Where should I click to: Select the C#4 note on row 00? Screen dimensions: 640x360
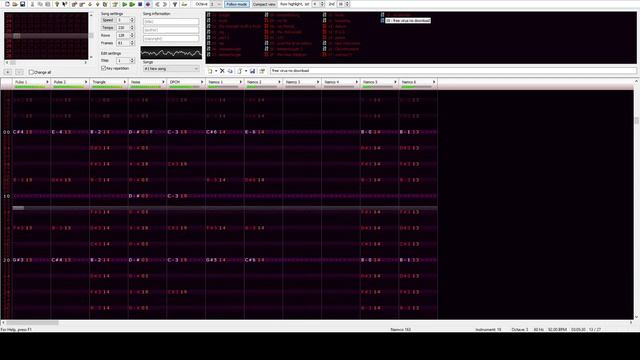(x=18, y=132)
